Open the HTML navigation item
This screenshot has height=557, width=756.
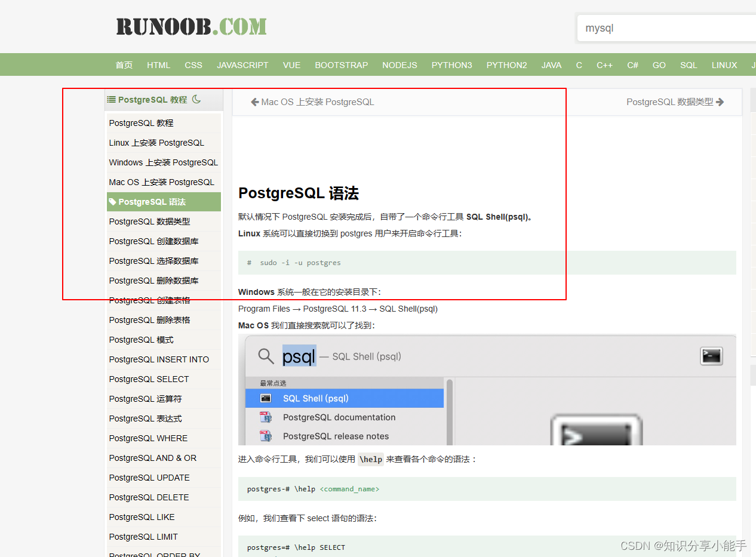[158, 65]
